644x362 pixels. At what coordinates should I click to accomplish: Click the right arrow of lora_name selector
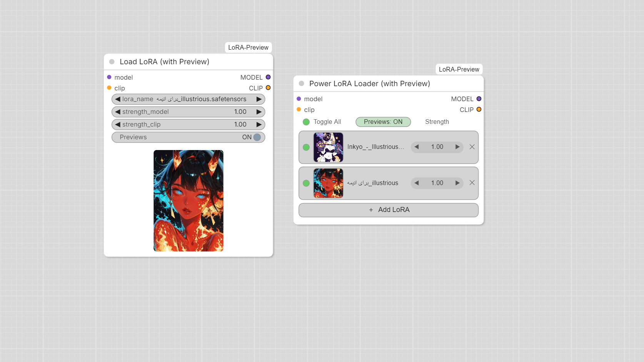point(259,99)
